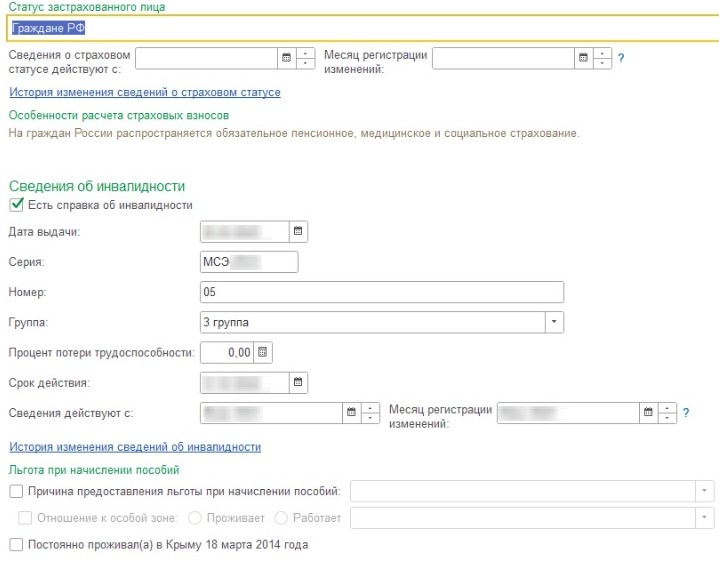Open calendar for disability registration month field
The image size is (719, 578).
(648, 412)
